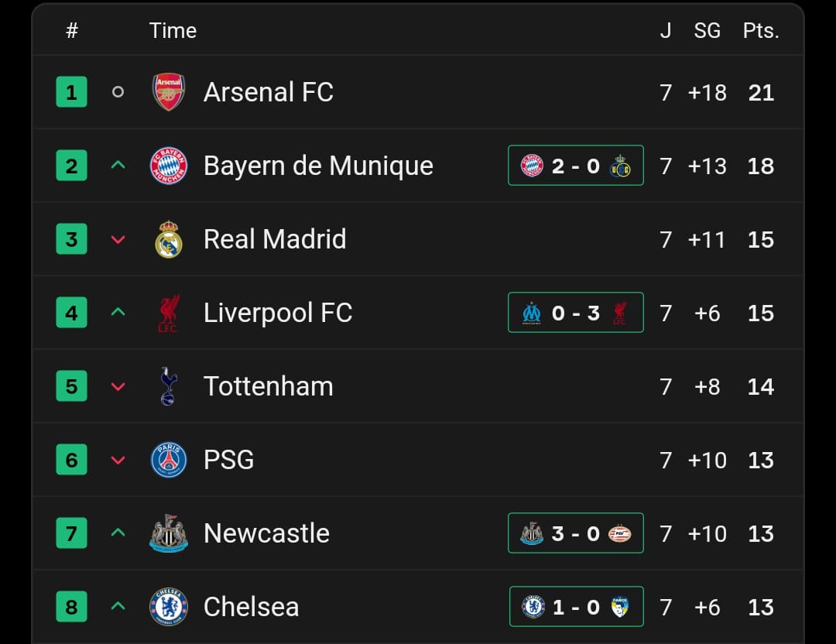Select the Tottenham team name

268,386
